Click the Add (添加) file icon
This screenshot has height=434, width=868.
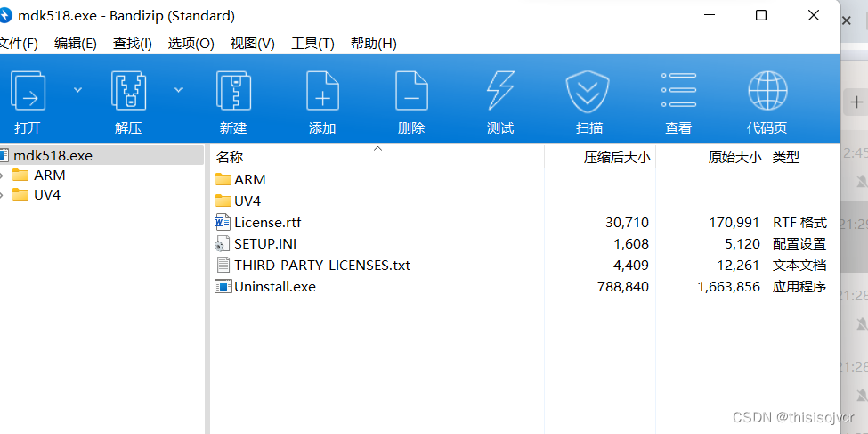[x=322, y=90]
